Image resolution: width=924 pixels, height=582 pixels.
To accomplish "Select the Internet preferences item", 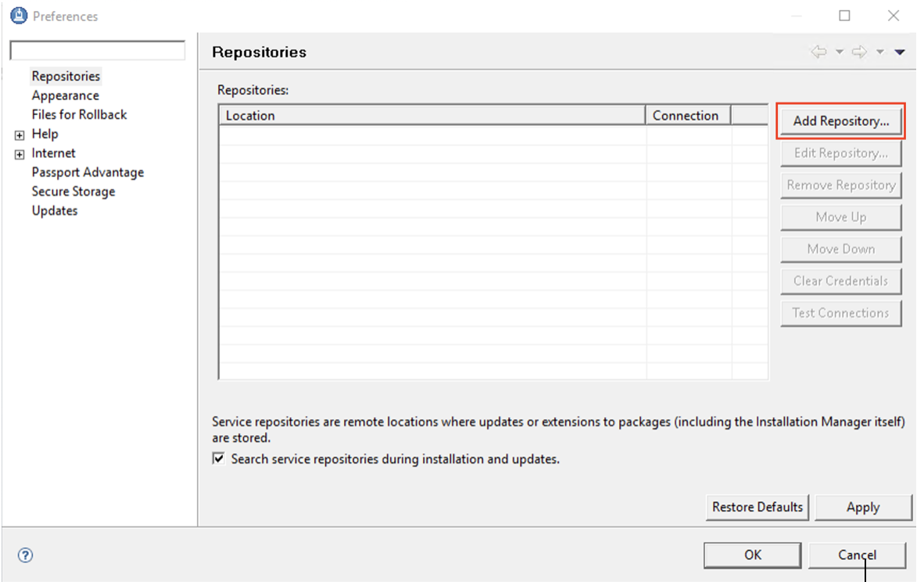I will (54, 153).
